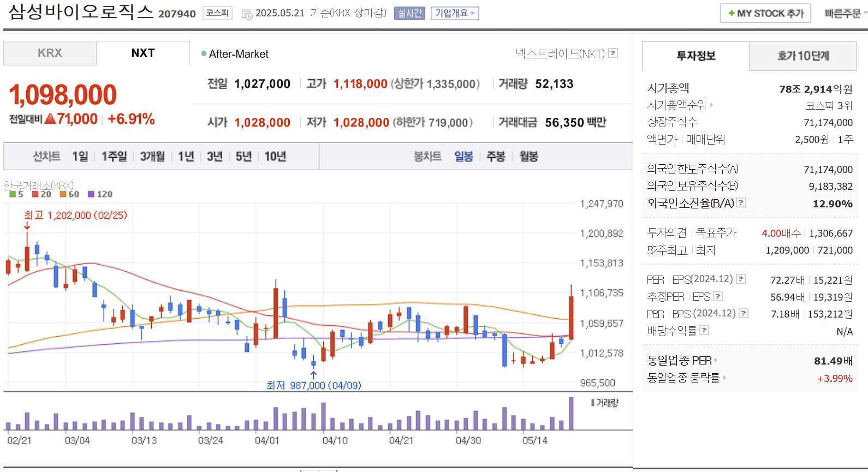Switch to the KRX tab

pyautogui.click(x=50, y=53)
